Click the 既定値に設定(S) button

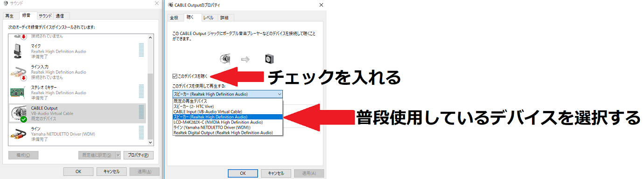coord(97,155)
